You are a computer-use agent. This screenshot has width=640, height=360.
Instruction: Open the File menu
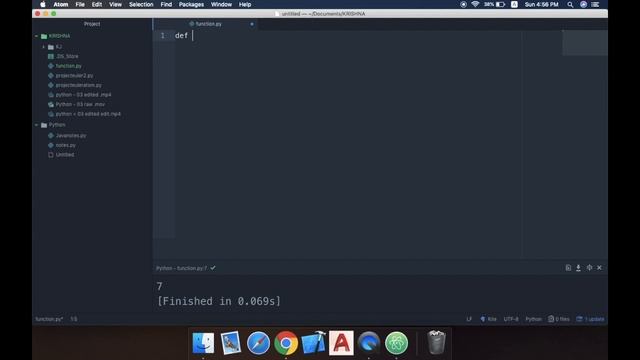(x=80, y=4)
